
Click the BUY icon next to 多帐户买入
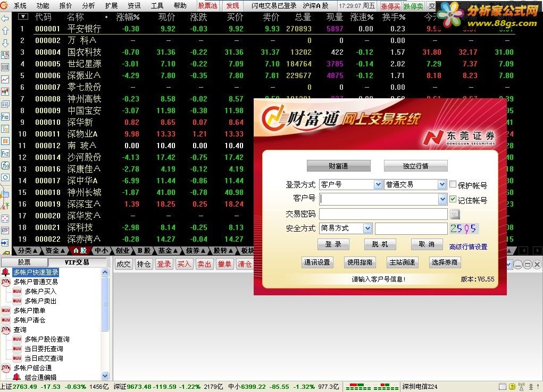pyautogui.click(x=17, y=291)
